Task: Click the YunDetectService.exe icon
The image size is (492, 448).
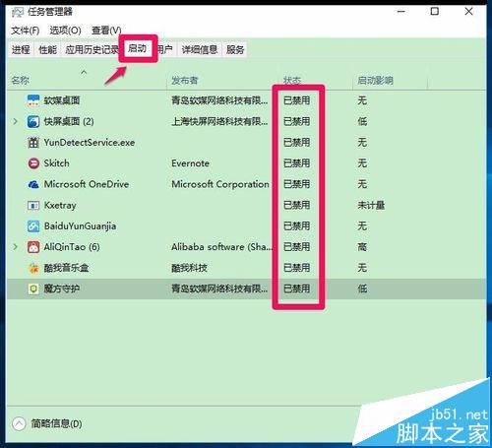Action: click(x=33, y=143)
